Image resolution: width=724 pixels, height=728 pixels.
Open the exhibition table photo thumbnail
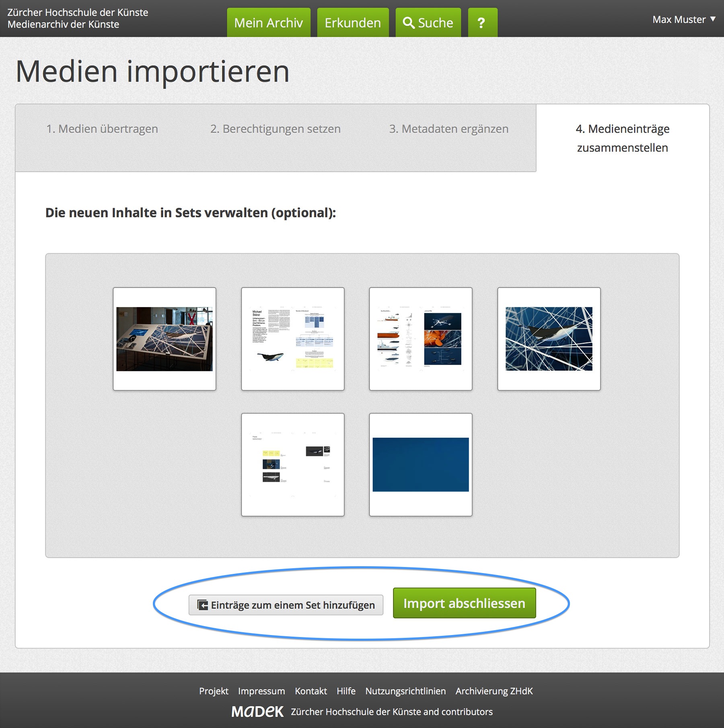165,339
